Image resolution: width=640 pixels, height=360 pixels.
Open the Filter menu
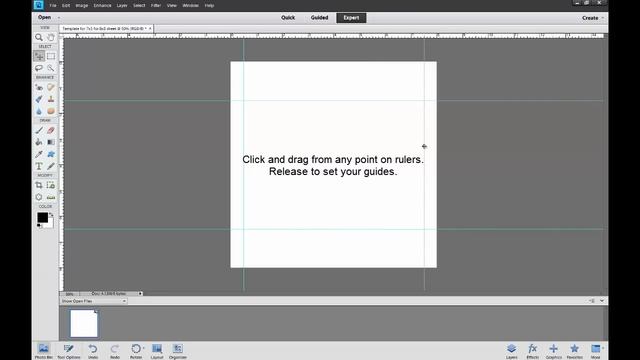[156, 6]
